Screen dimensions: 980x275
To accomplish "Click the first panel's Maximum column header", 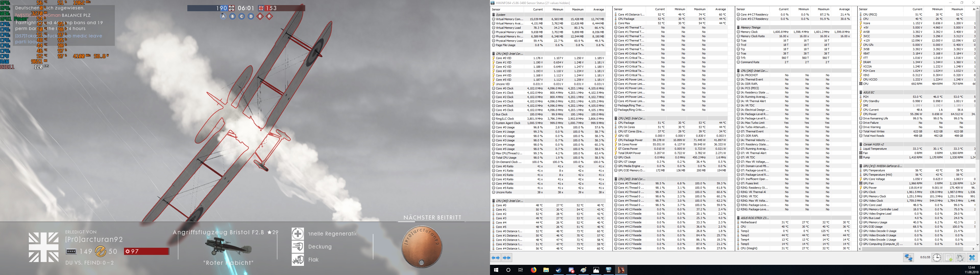I will click(x=578, y=9).
